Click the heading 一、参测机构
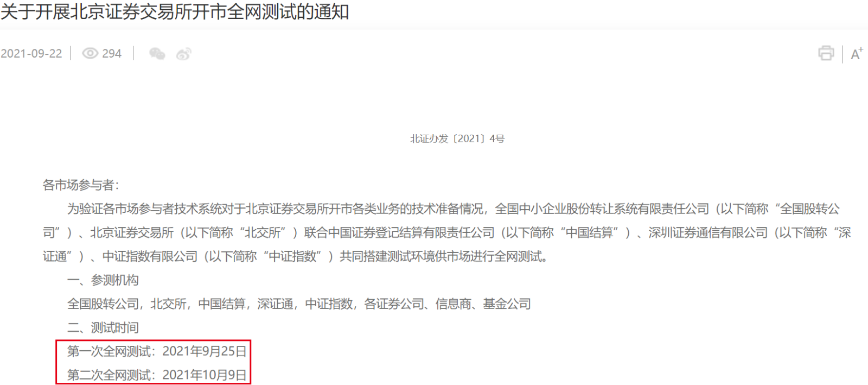The height and width of the screenshot is (385, 868). point(103,280)
